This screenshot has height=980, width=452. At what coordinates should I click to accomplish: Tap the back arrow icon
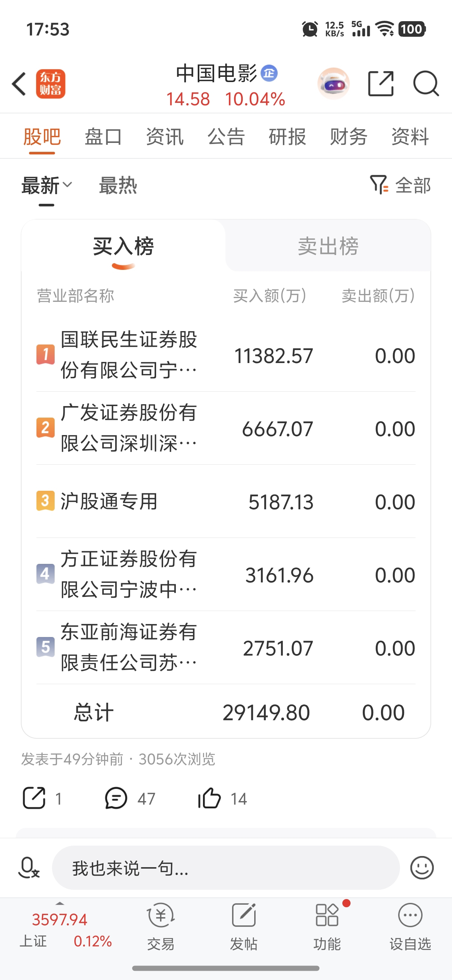[19, 84]
